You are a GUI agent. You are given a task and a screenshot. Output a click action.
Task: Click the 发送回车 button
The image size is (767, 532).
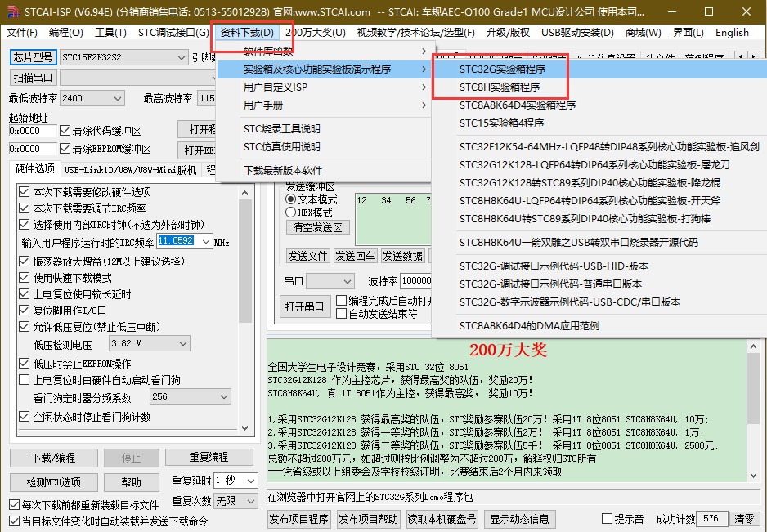tap(355, 257)
